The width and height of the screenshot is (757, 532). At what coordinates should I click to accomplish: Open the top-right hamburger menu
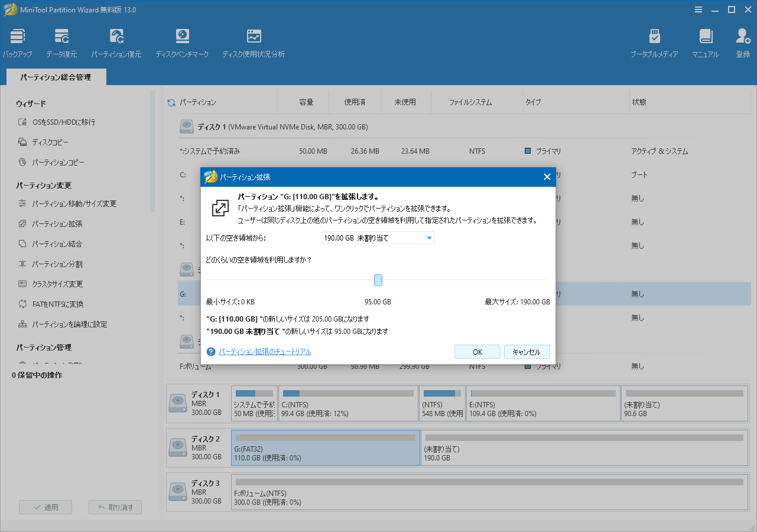698,9
